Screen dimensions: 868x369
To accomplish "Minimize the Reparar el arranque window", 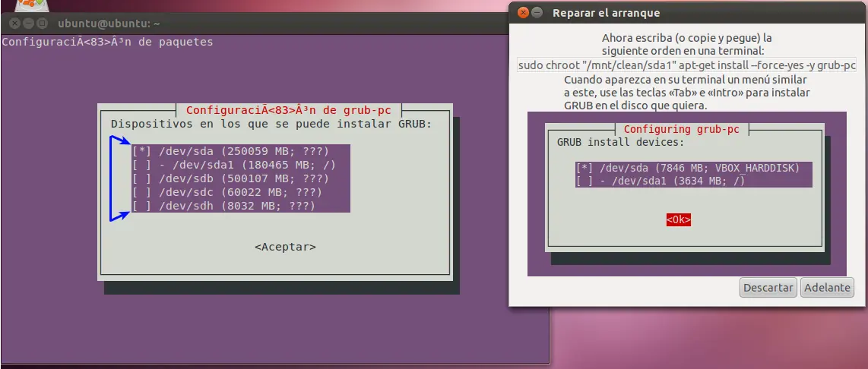I will coord(537,13).
